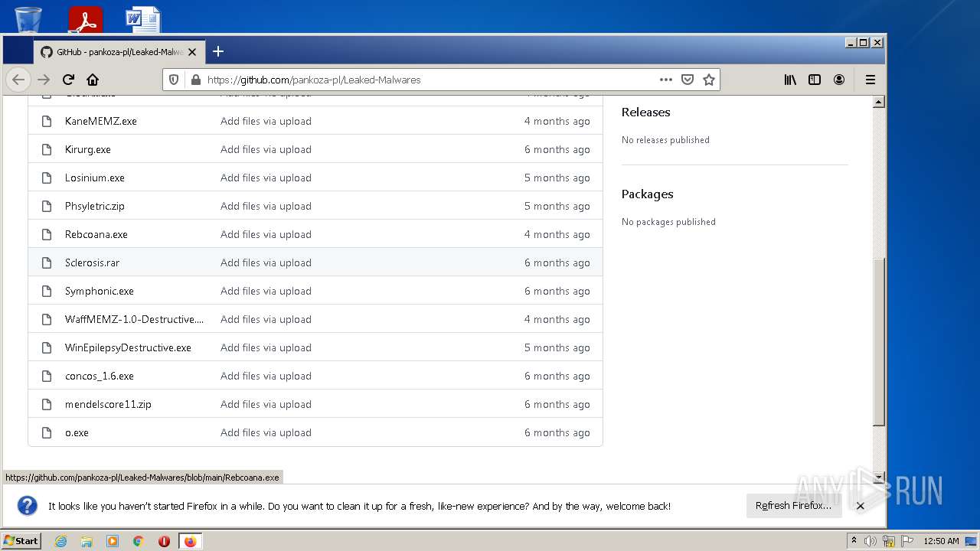The image size is (980, 551).
Task: Open the mendelscore11.zip file link
Action: pos(108,404)
